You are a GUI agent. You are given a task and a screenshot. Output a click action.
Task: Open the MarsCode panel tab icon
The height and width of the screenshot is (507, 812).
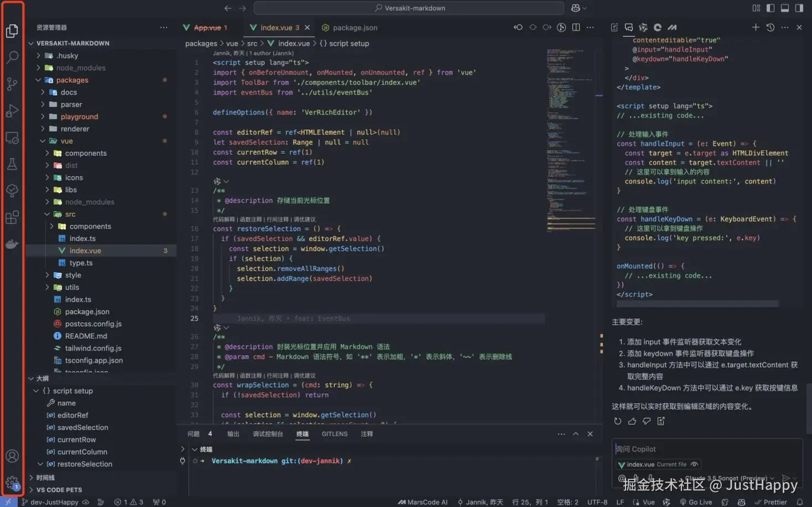click(672, 27)
